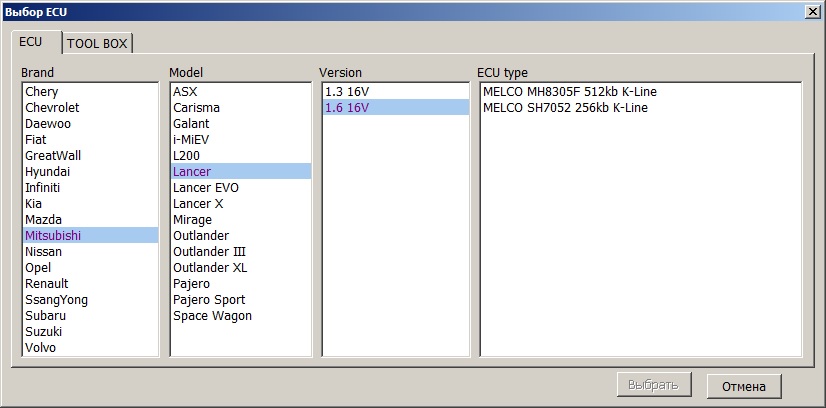Choose Daewoo from the Brand list
Image resolution: width=826 pixels, height=408 pixels.
tap(90, 124)
